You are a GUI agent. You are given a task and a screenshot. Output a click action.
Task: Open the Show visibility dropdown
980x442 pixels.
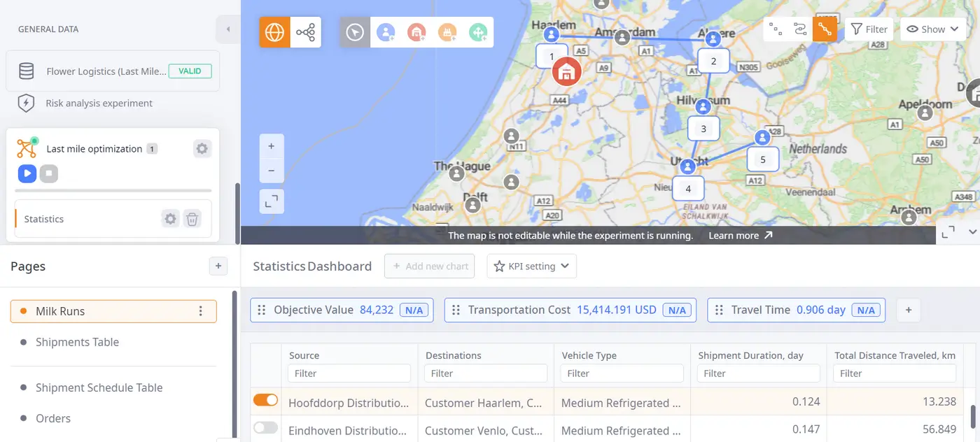[932, 29]
